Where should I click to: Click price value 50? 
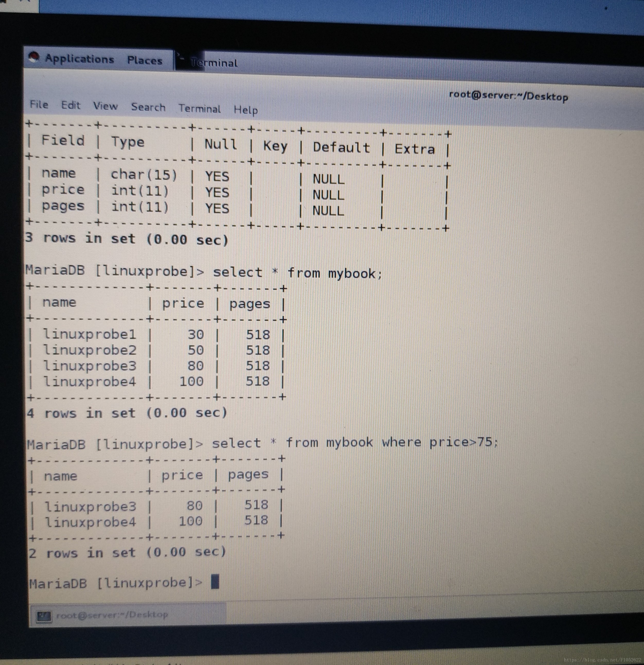click(x=196, y=350)
